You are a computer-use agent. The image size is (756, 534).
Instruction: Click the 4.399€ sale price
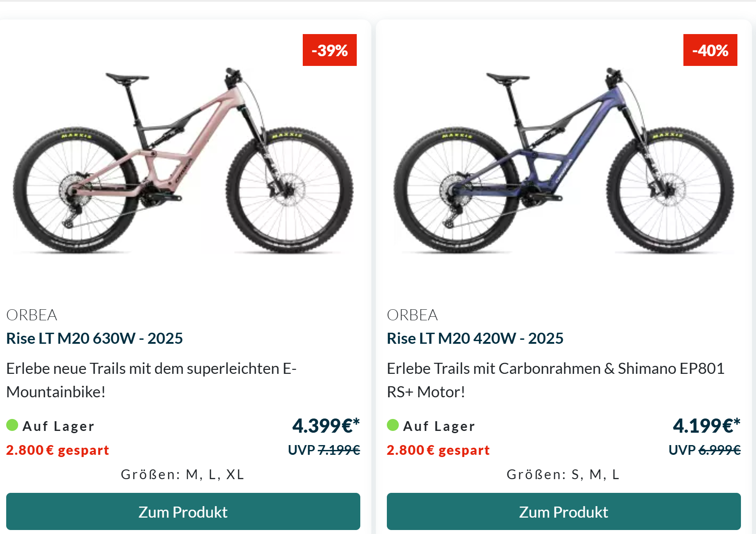pyautogui.click(x=326, y=426)
